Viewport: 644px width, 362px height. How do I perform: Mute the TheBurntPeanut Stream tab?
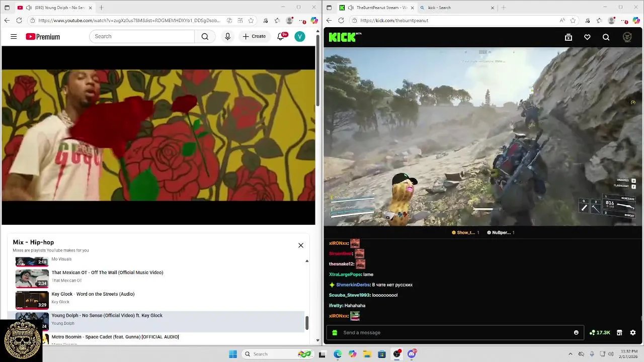351,8
